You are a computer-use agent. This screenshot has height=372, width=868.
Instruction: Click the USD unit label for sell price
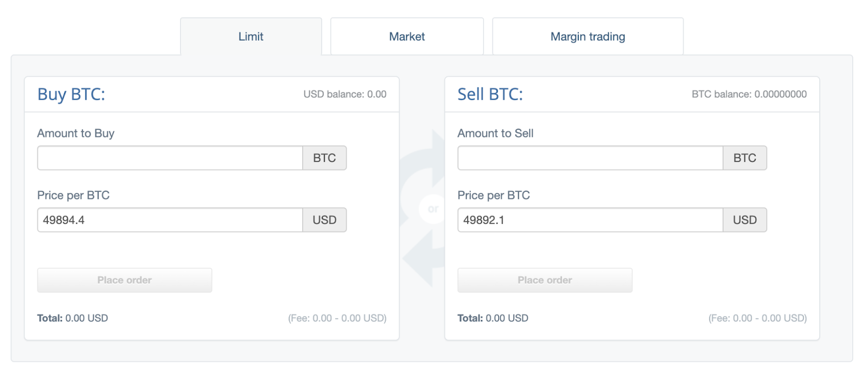745,220
